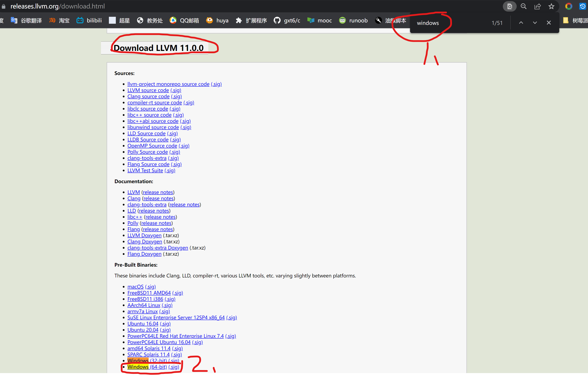Viewport: 588px width, 375px height.
Task: Close the find bar
Action: click(x=549, y=23)
